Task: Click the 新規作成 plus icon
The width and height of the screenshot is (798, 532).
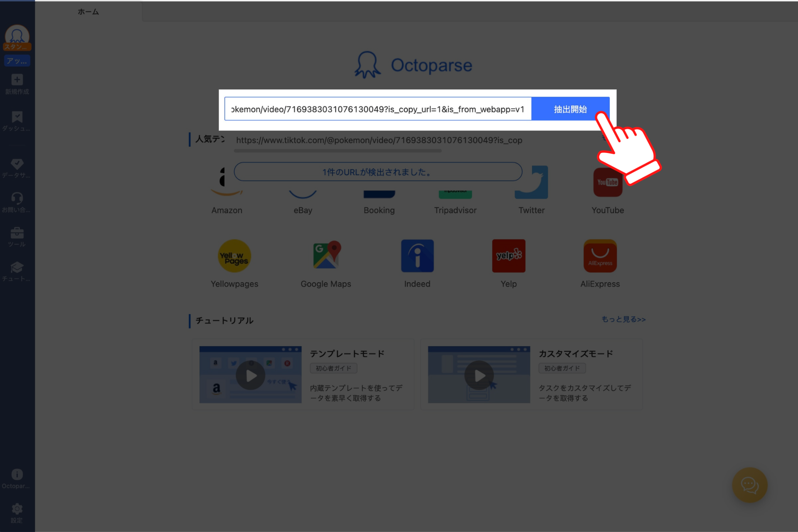Action: (17, 80)
